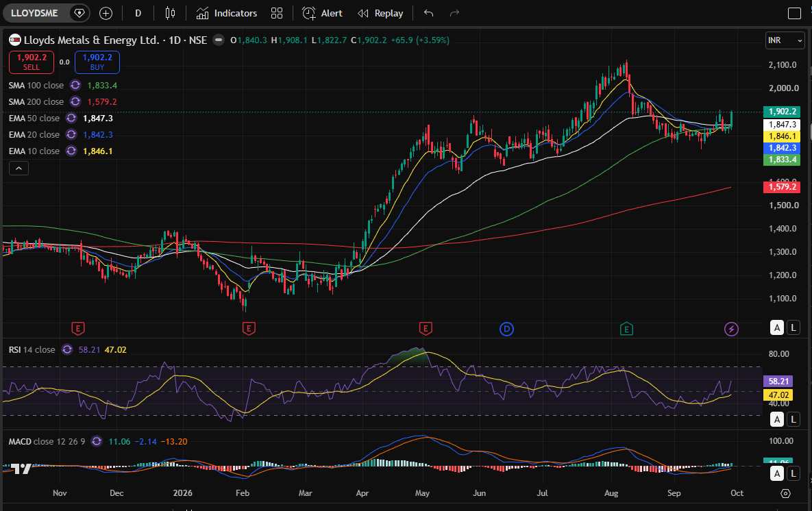Click the May earnings E marker

[x=425, y=328]
